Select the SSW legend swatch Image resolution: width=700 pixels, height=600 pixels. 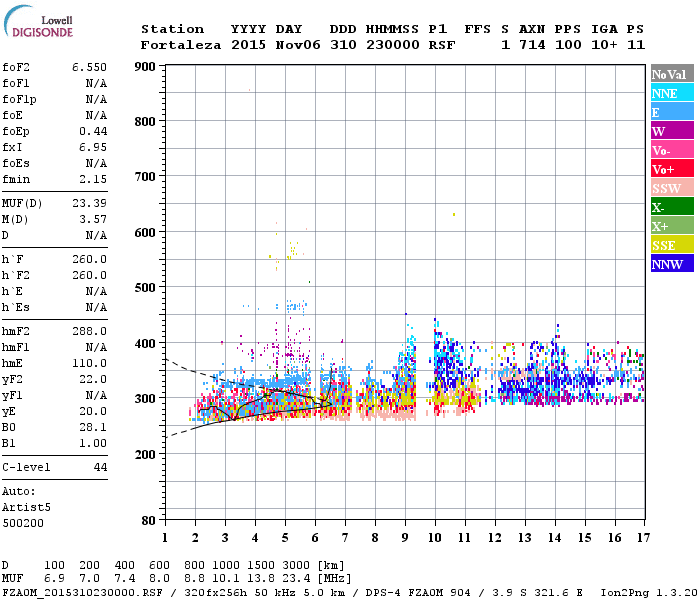coord(672,188)
